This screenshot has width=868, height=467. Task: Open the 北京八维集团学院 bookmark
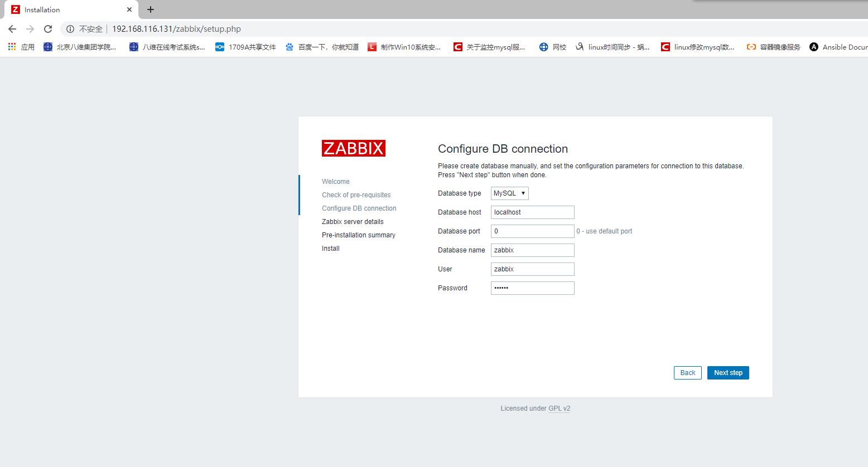coord(80,47)
